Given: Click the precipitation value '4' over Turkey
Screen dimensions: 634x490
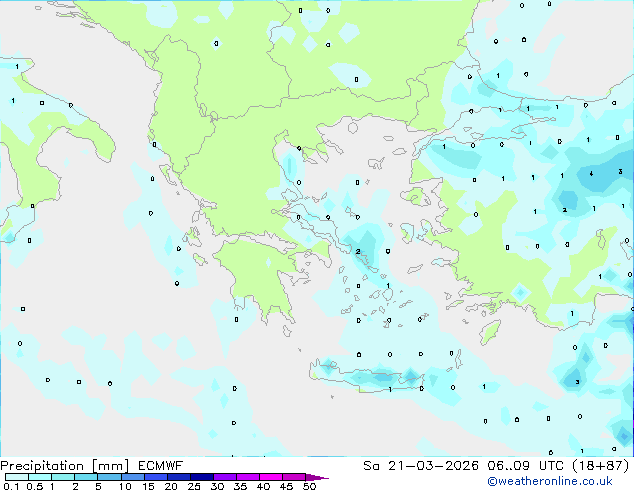Looking at the screenshot, I should [592, 174].
